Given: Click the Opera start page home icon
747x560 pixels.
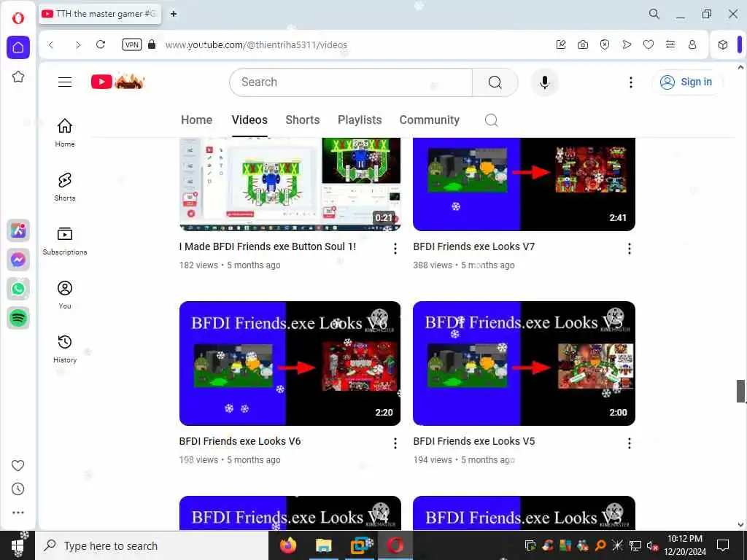Looking at the screenshot, I should click(x=18, y=47).
